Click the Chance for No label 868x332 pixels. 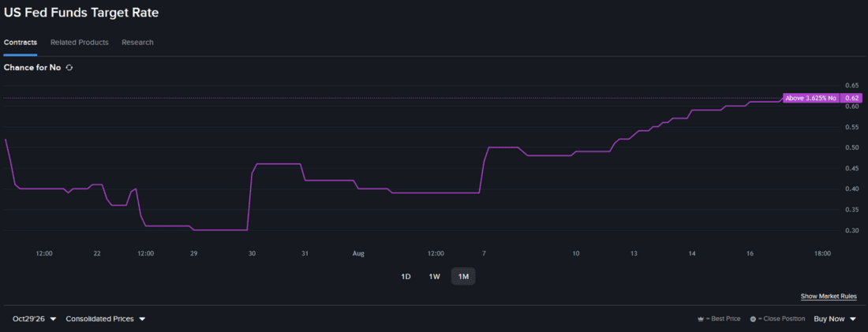pos(32,68)
